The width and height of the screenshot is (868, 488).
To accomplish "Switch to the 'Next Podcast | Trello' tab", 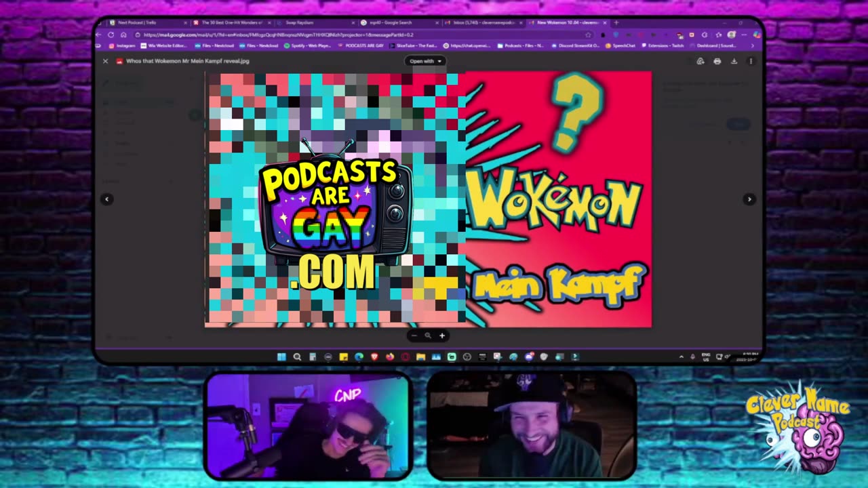I will coord(147,22).
